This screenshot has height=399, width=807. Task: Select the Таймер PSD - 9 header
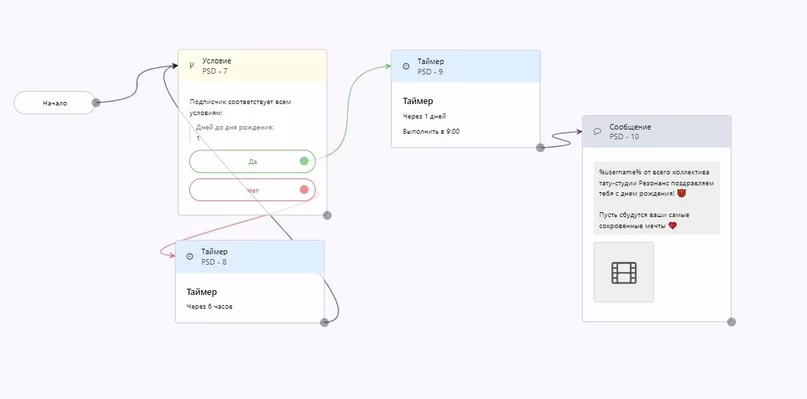click(x=466, y=66)
